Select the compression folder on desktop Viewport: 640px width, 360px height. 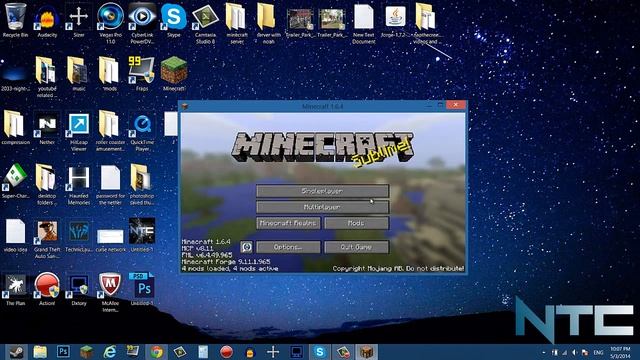(x=16, y=127)
